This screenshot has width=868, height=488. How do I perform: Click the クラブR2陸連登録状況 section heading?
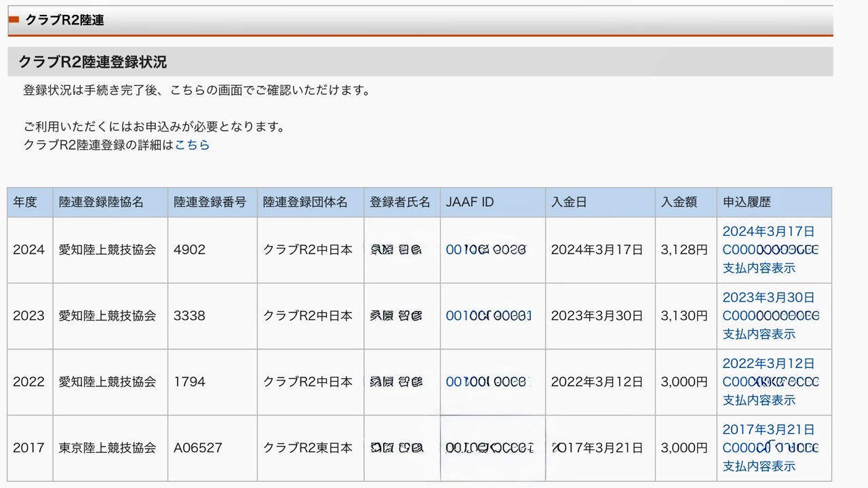92,62
